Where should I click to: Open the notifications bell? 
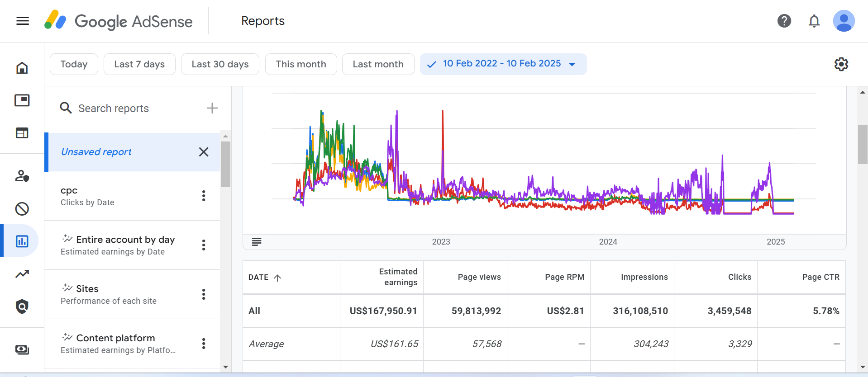(x=814, y=21)
